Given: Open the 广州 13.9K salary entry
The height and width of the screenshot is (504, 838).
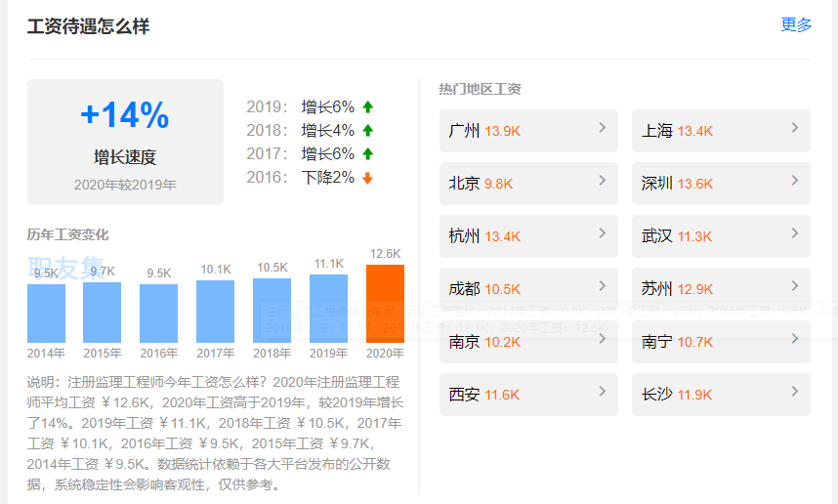Looking at the screenshot, I should tap(527, 131).
